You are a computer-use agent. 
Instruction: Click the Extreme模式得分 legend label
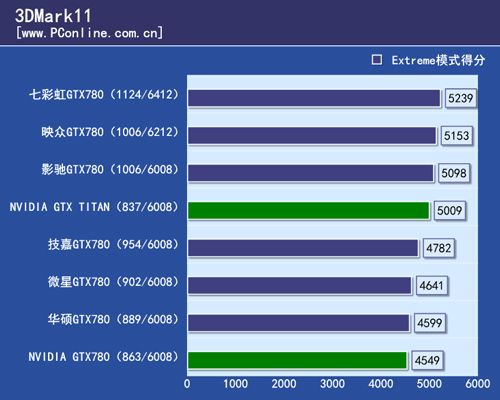(438, 60)
